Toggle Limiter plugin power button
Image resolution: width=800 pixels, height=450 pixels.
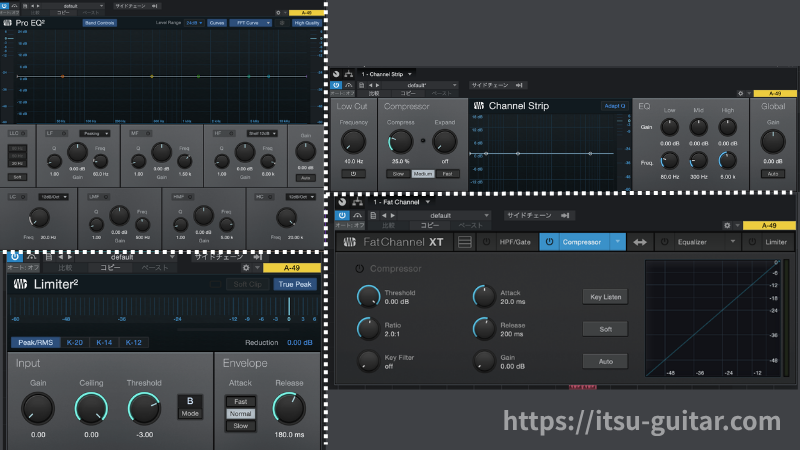click(x=15, y=256)
